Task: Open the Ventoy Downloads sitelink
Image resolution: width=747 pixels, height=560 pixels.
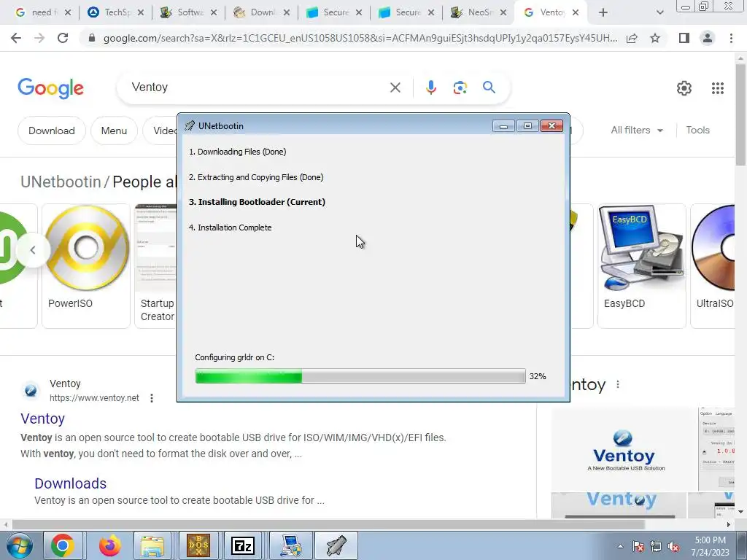Action: point(71,483)
